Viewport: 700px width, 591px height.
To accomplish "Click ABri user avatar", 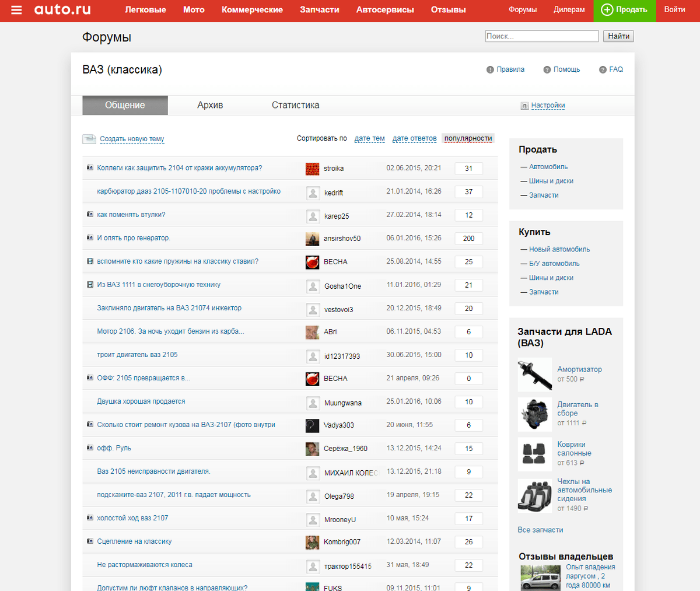I will click(x=312, y=332).
